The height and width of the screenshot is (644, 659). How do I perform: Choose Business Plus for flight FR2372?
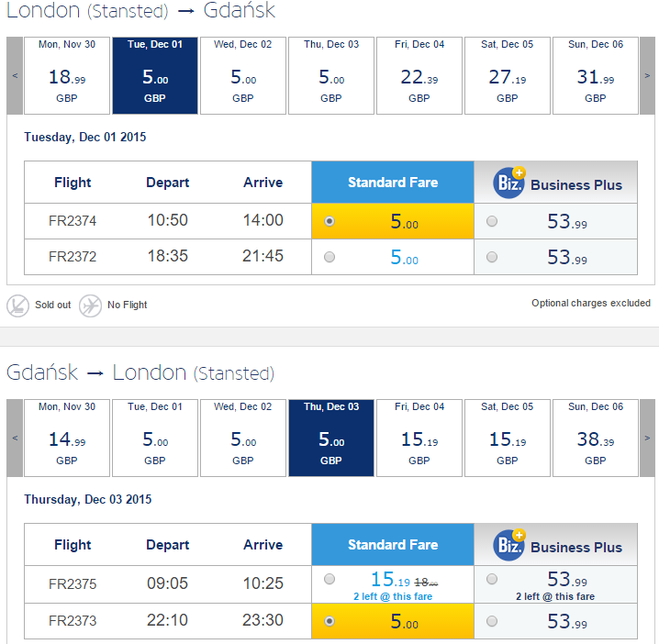click(492, 257)
